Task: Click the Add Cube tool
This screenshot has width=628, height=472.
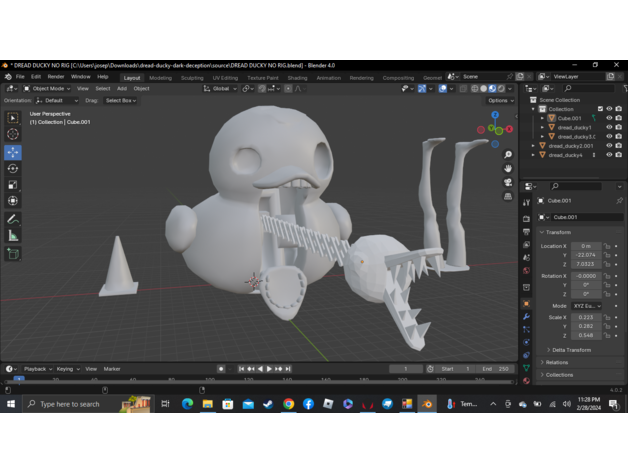Action: 13,254
